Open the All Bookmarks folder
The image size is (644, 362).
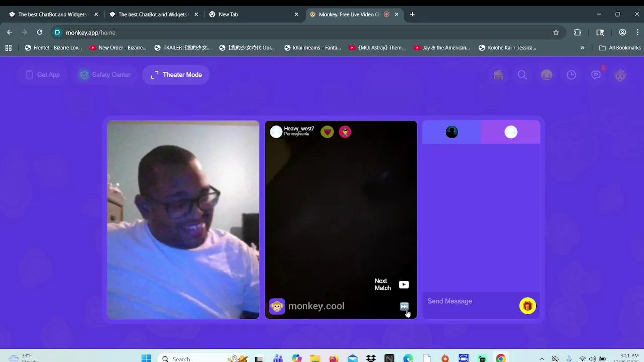pos(620,48)
